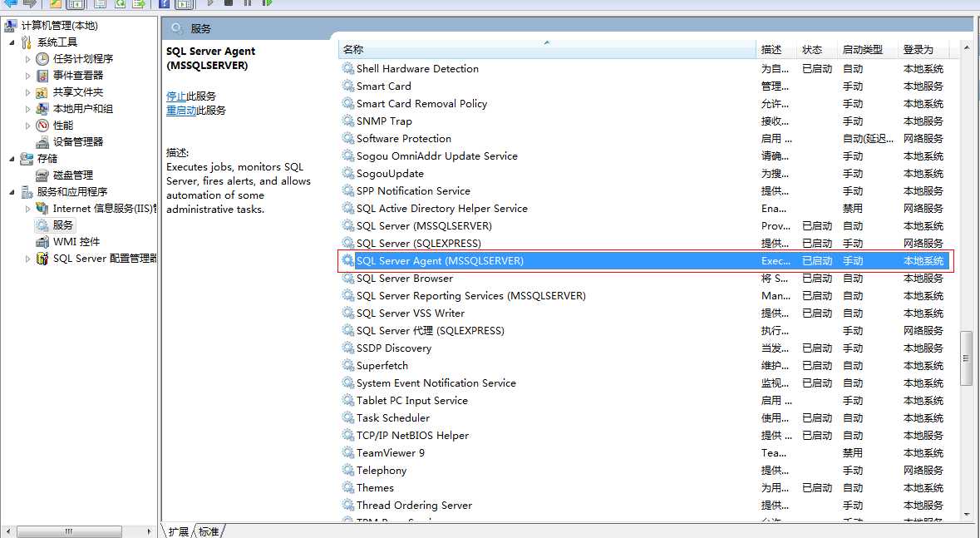Click tree pane horizontal scrollbar left arrow
Viewport: 980px width, 538px height.
pyautogui.click(x=8, y=531)
